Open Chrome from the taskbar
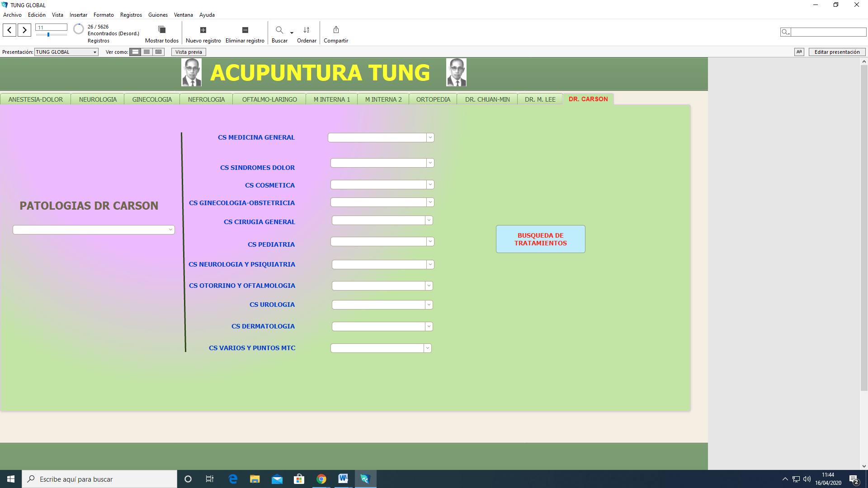The height and width of the screenshot is (488, 868). coord(321,479)
